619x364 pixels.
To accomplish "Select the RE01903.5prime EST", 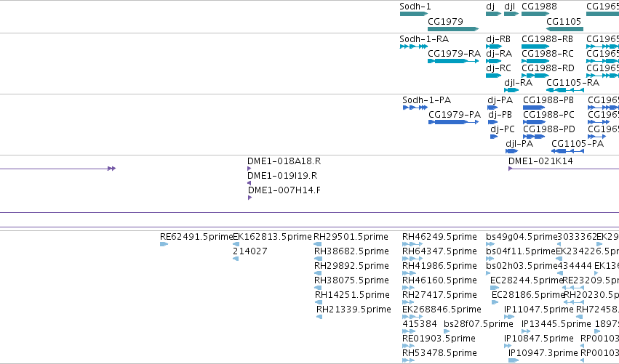I will tap(408, 347).
